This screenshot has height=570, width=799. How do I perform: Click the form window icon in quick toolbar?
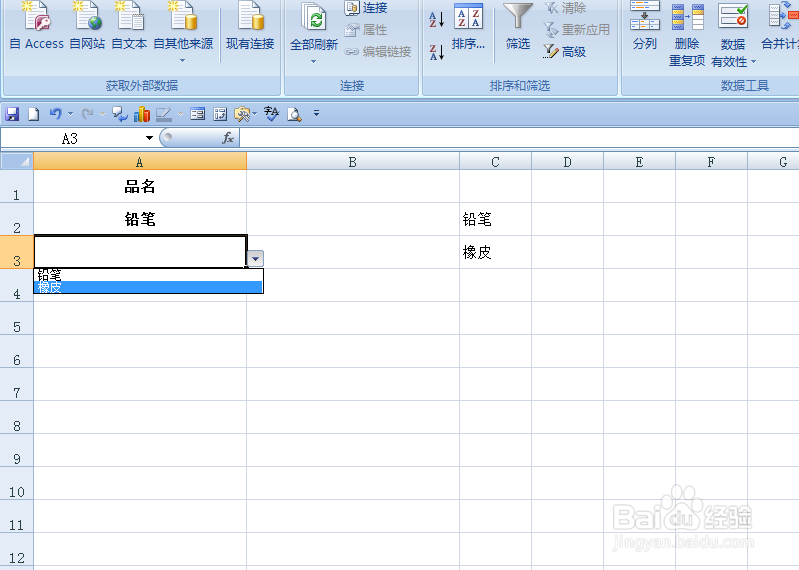coord(198,114)
